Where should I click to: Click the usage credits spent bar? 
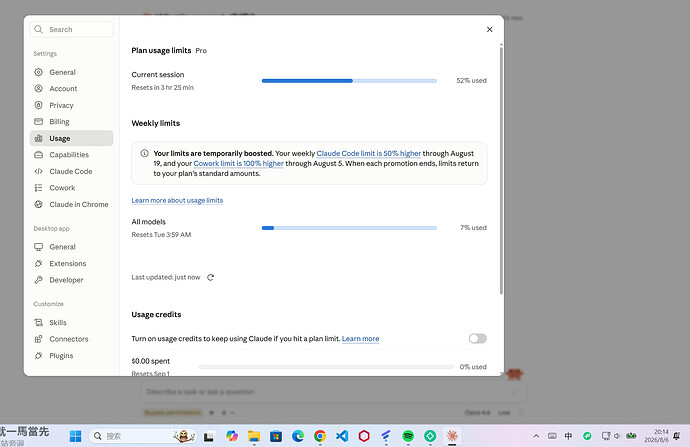pyautogui.click(x=326, y=366)
